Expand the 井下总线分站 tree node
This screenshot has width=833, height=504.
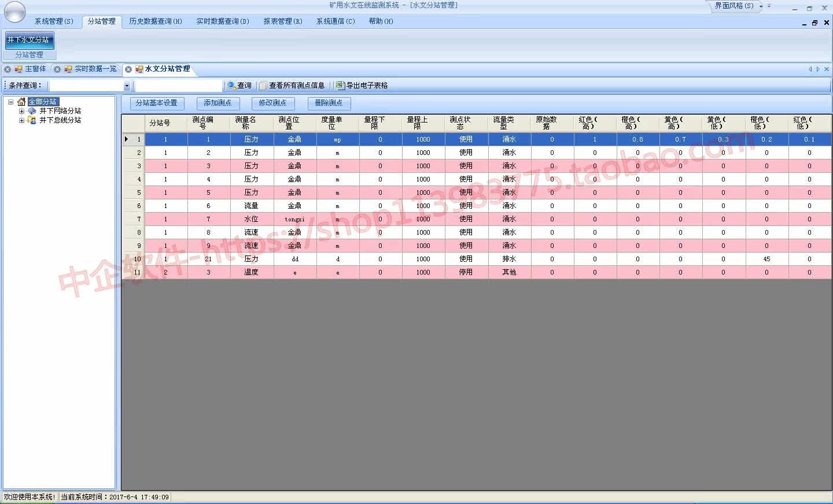[x=21, y=120]
